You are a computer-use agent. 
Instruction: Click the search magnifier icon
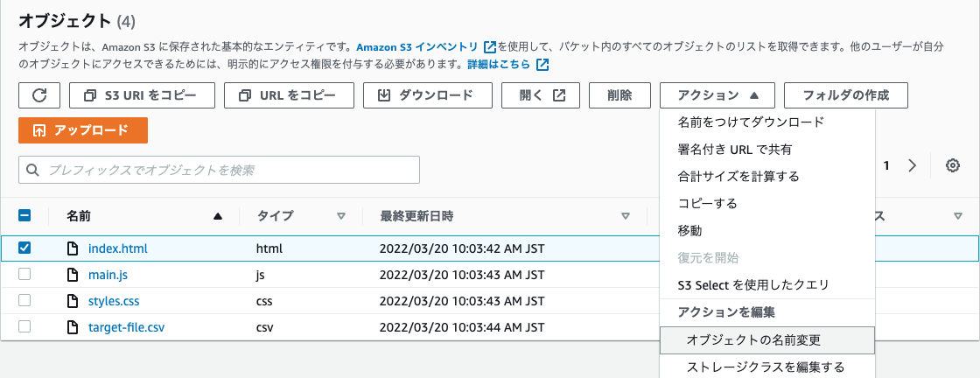[x=32, y=170]
